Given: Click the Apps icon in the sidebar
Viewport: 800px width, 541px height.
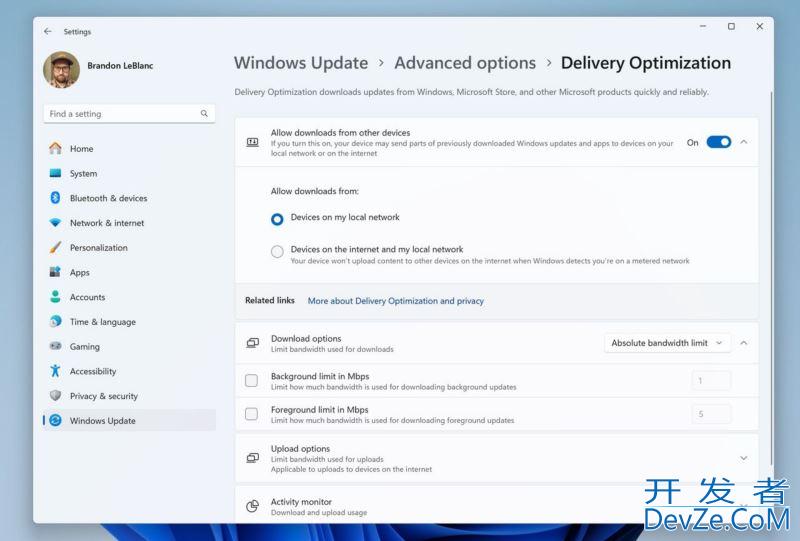Looking at the screenshot, I should [x=55, y=272].
